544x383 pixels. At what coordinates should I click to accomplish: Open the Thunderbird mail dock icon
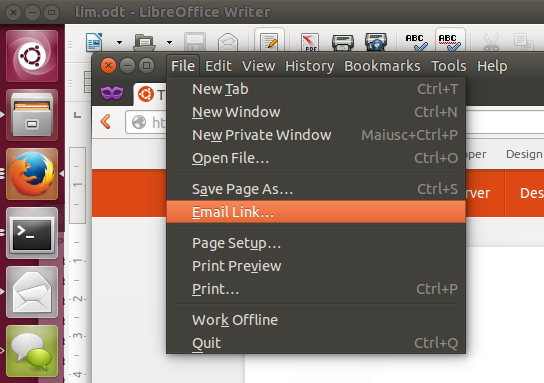[32, 292]
